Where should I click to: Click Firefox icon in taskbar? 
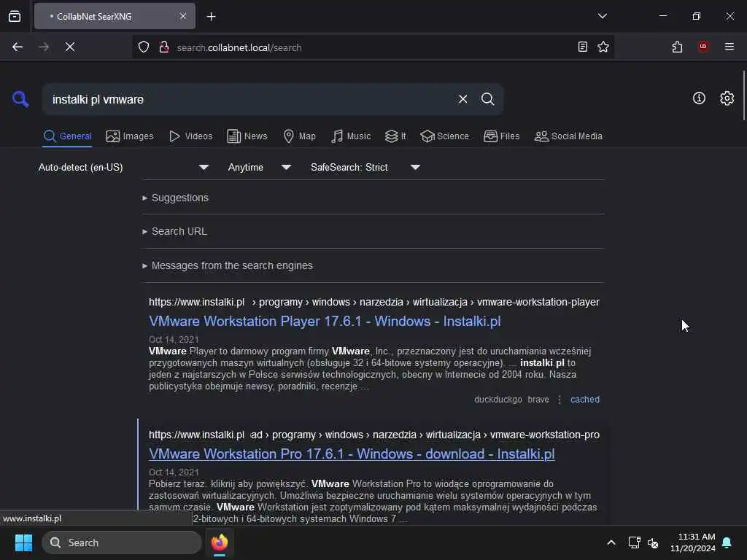point(220,542)
